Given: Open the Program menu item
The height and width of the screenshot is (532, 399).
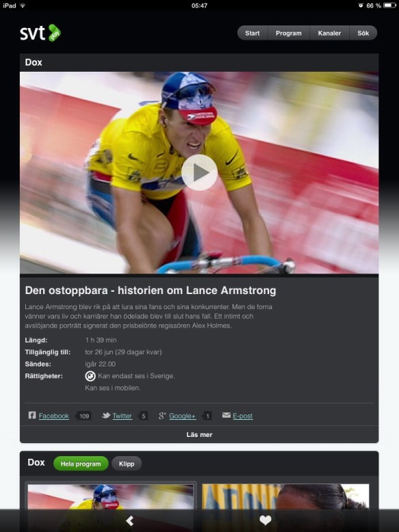Looking at the screenshot, I should click(x=288, y=33).
